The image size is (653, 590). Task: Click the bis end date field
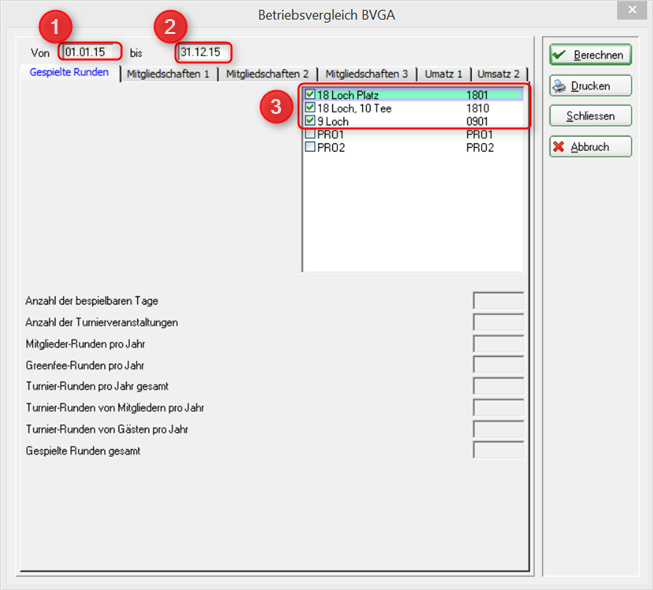tap(204, 51)
